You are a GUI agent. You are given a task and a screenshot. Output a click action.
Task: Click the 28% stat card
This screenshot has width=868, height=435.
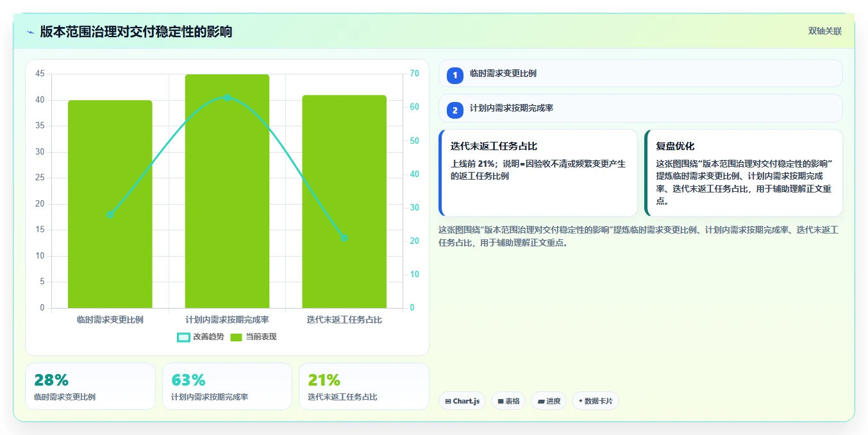[90, 386]
